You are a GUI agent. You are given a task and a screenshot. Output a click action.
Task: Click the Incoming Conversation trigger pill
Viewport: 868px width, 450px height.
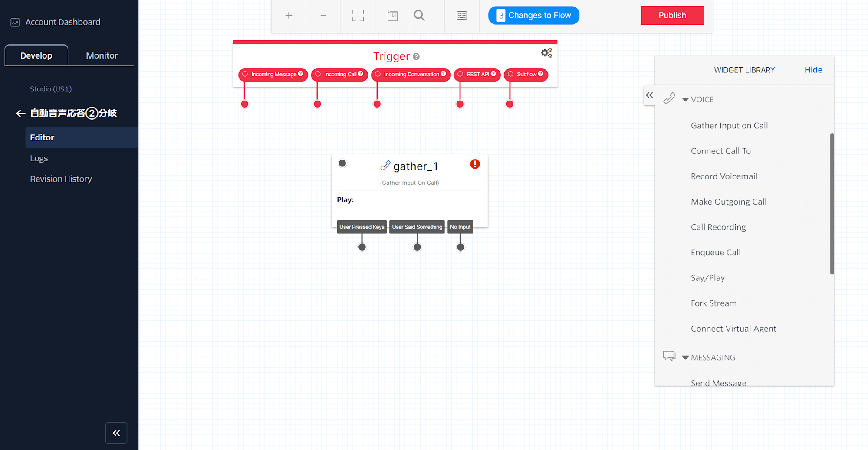pyautogui.click(x=411, y=75)
